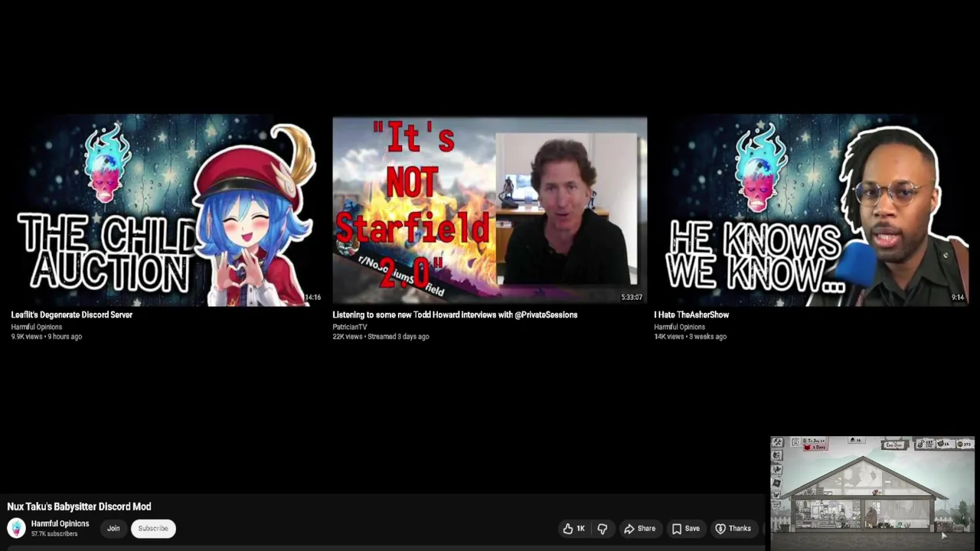Viewport: 980px width, 551px height.
Task: Click the red cat days counter in game
Action: [x=816, y=447]
